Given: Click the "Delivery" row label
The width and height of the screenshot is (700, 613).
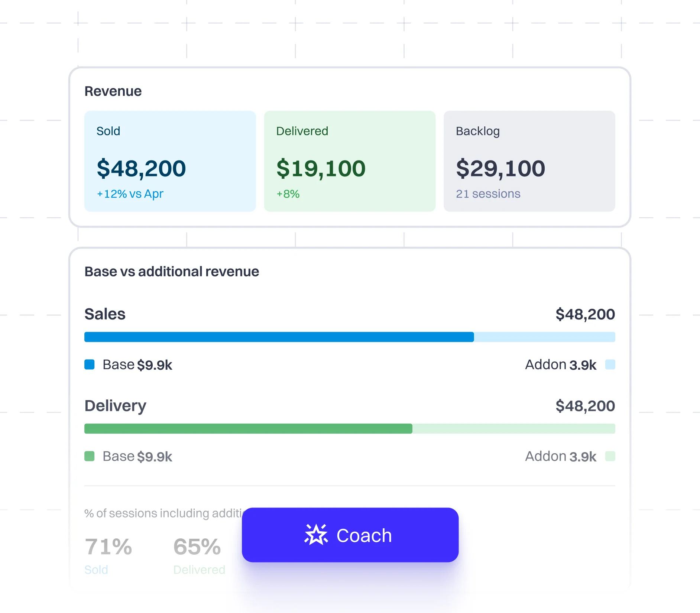Looking at the screenshot, I should [115, 406].
